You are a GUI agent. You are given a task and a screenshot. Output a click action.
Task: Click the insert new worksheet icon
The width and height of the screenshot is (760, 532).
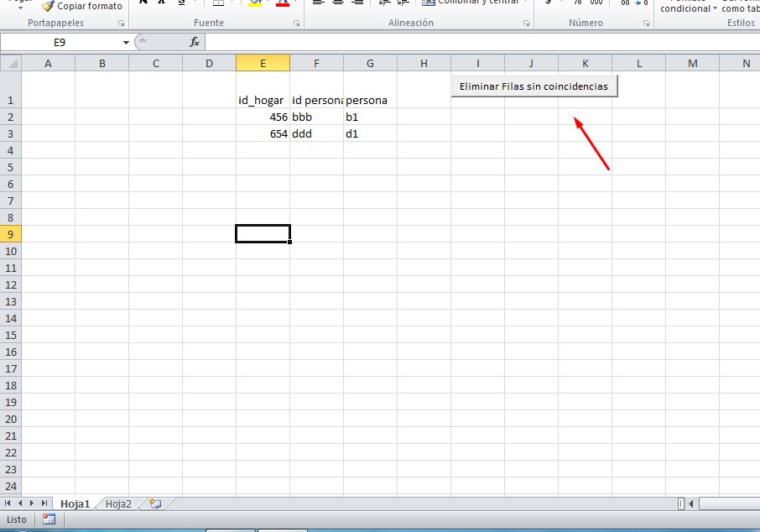(155, 503)
